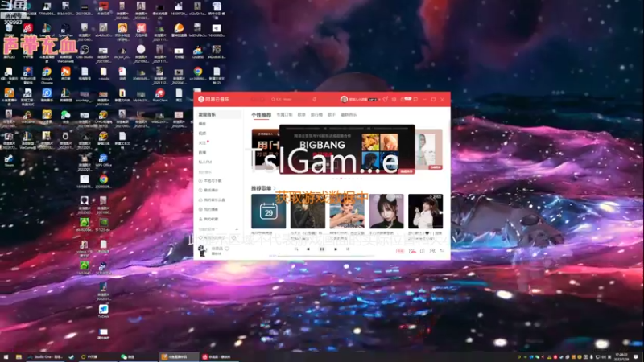Open the play queue list icon
This screenshot has height=362, width=644.
pos(442,251)
